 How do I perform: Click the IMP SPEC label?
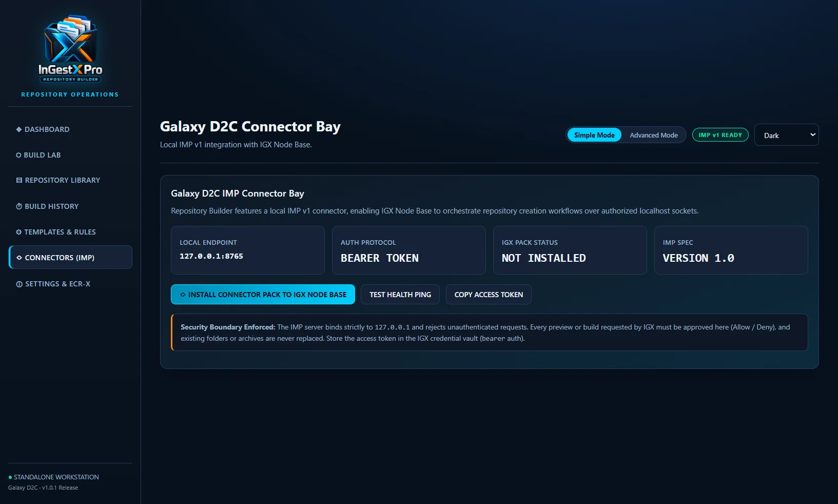coord(678,243)
